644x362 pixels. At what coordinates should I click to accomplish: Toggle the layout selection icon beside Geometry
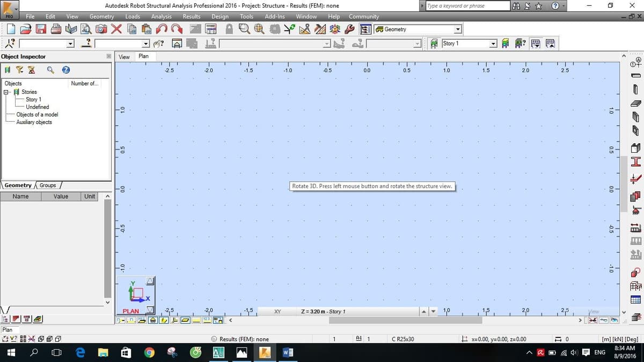click(366, 29)
